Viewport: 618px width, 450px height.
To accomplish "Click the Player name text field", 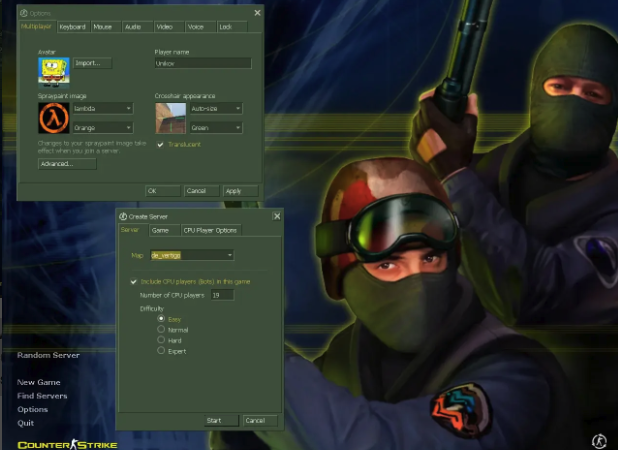I will tap(201, 63).
